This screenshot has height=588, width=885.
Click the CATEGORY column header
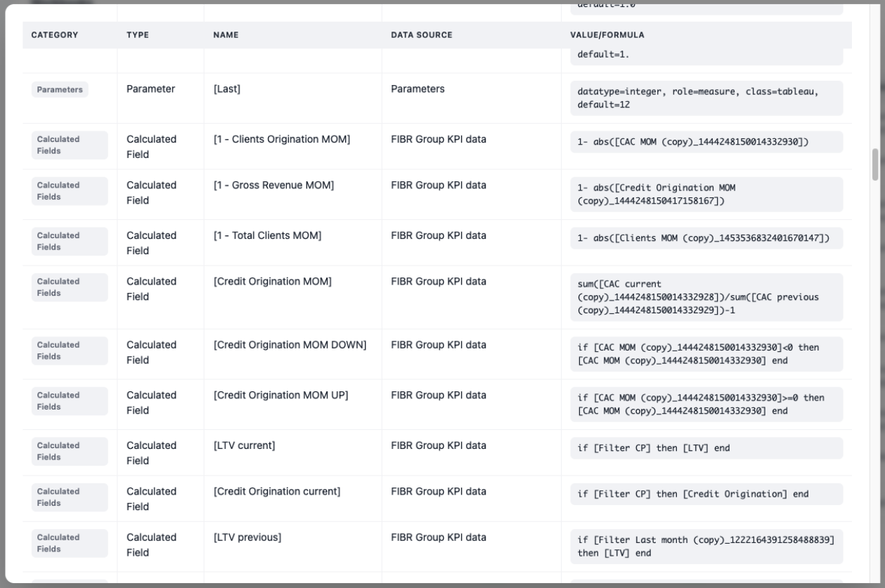click(46, 34)
